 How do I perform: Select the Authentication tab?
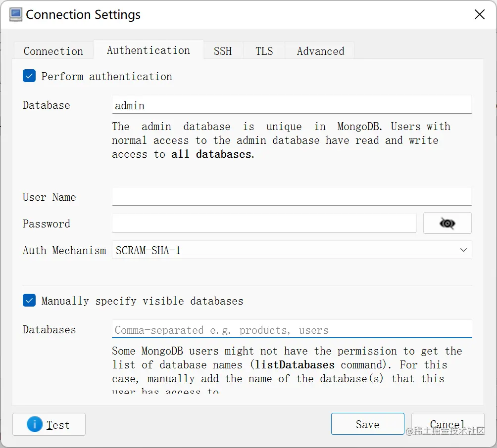pyautogui.click(x=149, y=50)
